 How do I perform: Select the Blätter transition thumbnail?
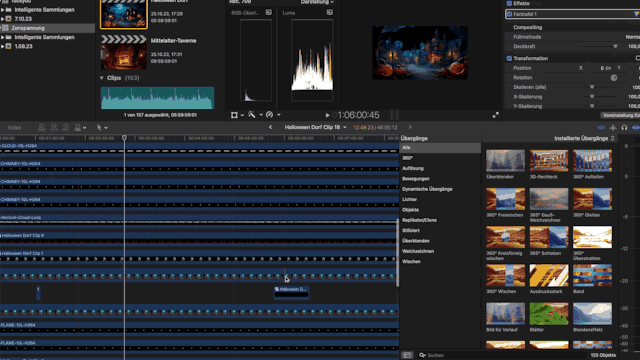pyautogui.click(x=549, y=313)
